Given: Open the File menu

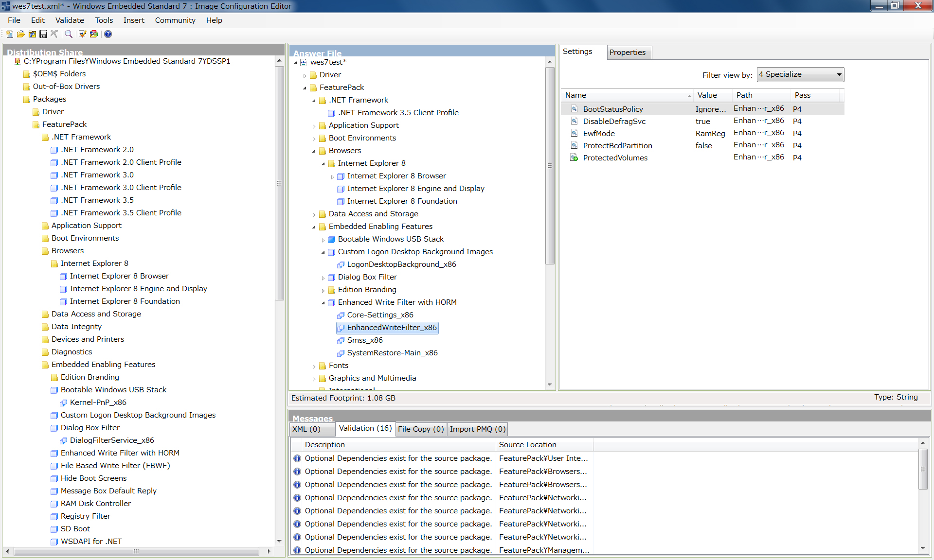Looking at the screenshot, I should point(14,20).
